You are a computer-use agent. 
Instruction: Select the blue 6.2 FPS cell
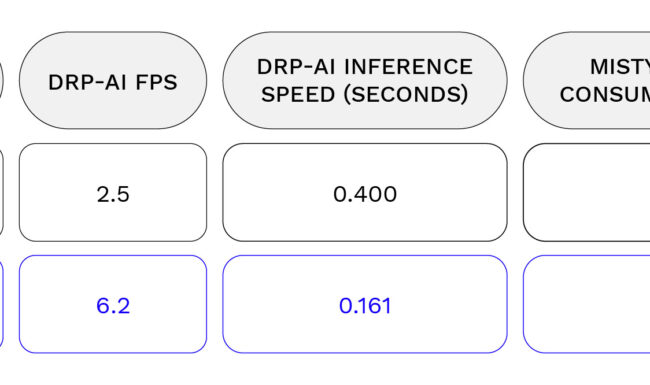click(113, 304)
